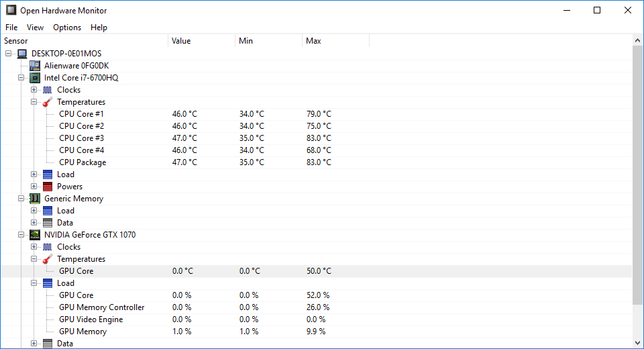Click the thermometer icon under NVIDIA GeForce GTX 1070

pyautogui.click(x=48, y=259)
